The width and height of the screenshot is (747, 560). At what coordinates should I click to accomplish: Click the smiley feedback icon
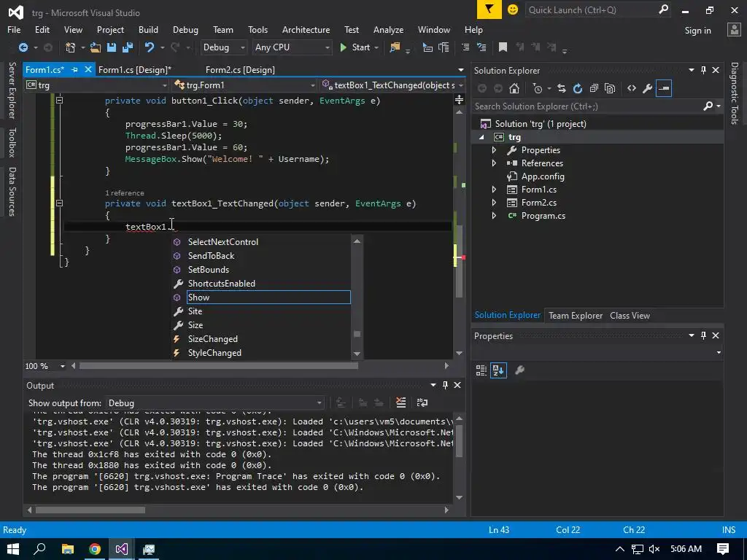pos(513,9)
